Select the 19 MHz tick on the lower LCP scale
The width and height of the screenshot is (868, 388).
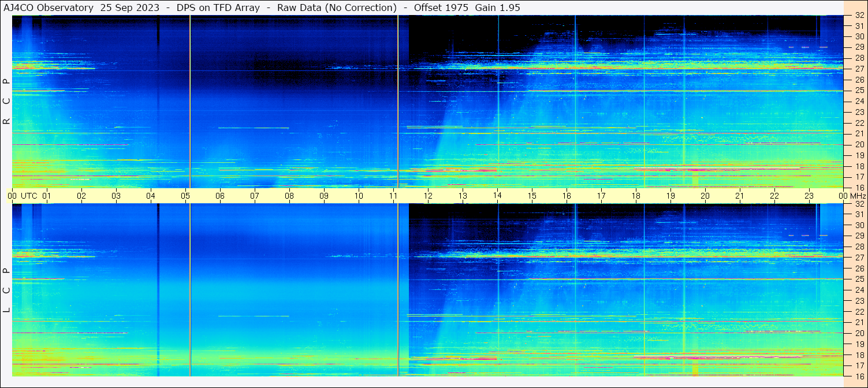859,344
